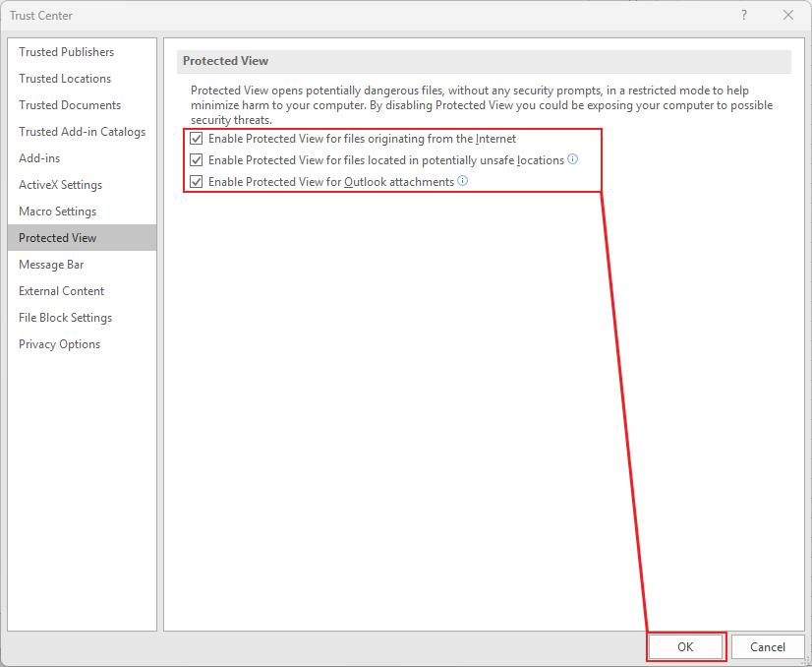
Task: Click the Protected View section heading
Action: [225, 61]
